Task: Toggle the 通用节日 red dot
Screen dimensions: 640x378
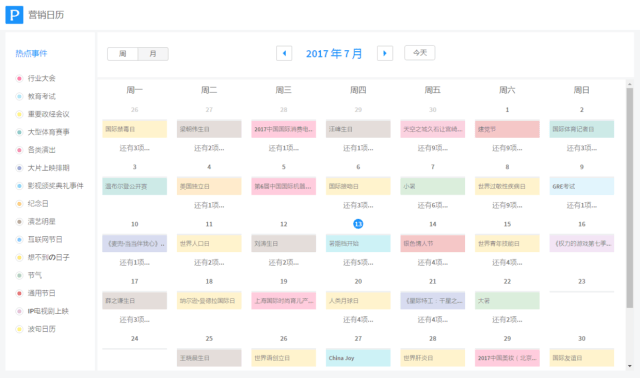Action: click(19, 293)
